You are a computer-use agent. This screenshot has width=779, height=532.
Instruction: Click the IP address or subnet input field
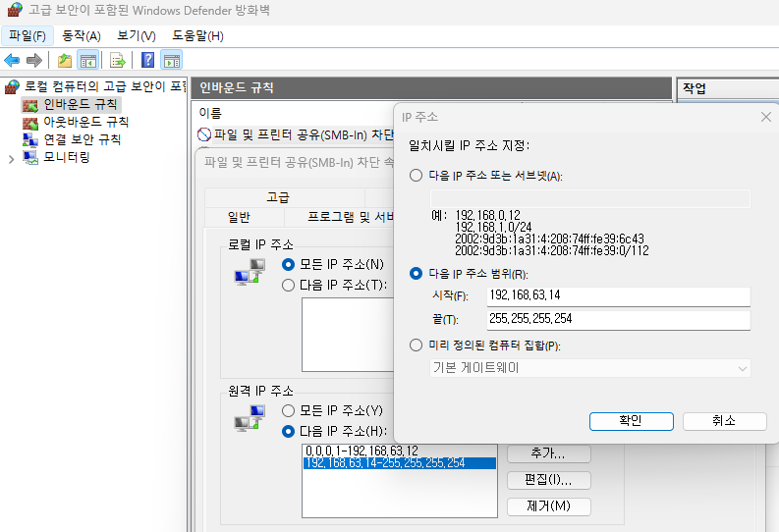point(589,198)
